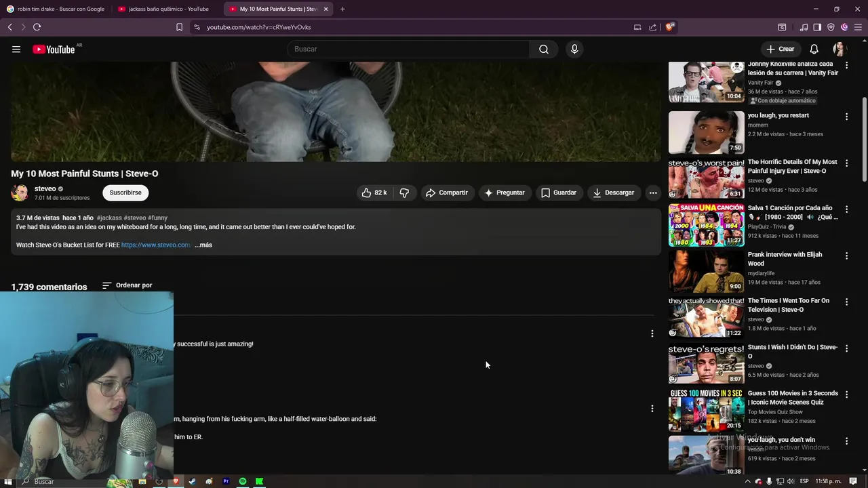Open options for Guess 100 Movies video
The width and height of the screenshot is (868, 488).
point(846,394)
